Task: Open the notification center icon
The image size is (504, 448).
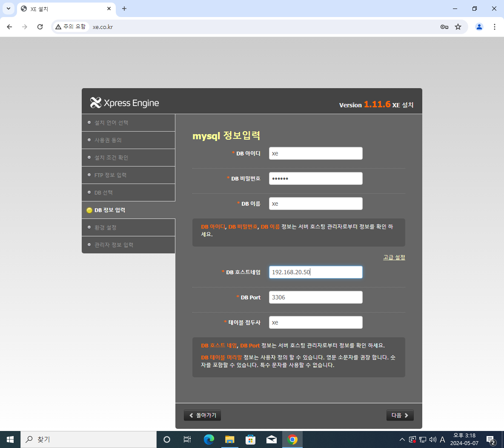Action: [x=490, y=440]
